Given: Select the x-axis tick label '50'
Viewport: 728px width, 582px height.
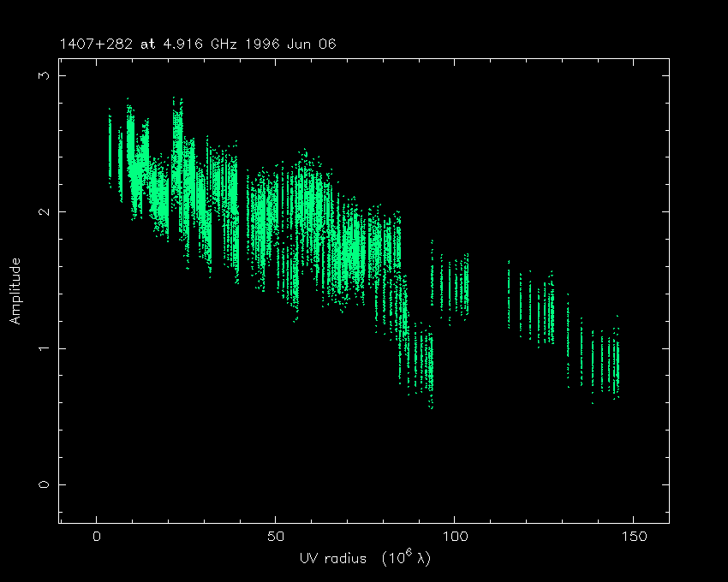Looking at the screenshot, I should click(275, 537).
